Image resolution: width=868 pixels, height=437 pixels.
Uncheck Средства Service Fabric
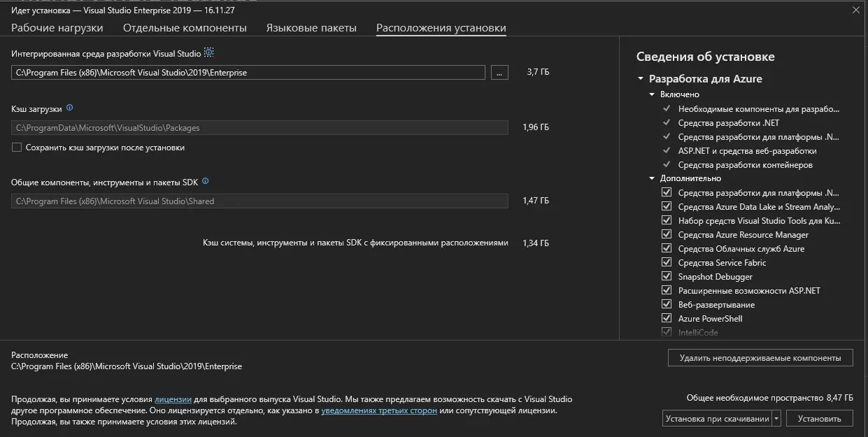[666, 262]
